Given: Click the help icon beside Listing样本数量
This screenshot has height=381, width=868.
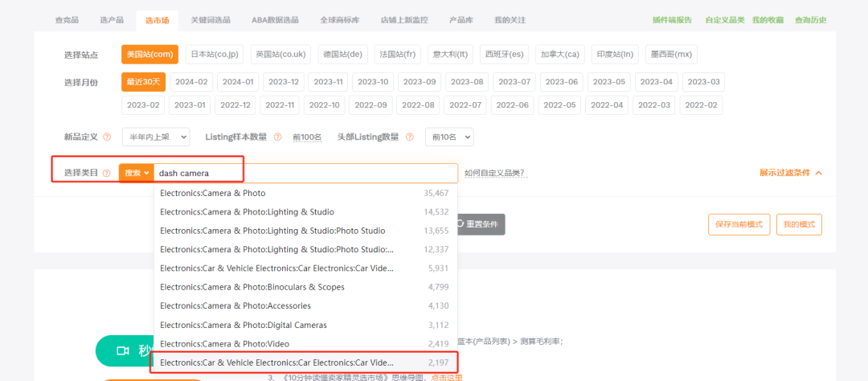Looking at the screenshot, I should (x=277, y=137).
